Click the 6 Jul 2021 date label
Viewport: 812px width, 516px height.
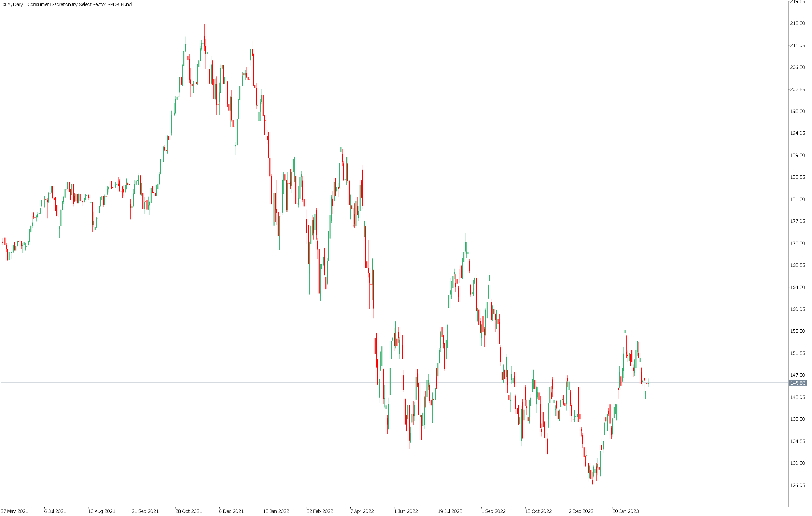(x=55, y=511)
